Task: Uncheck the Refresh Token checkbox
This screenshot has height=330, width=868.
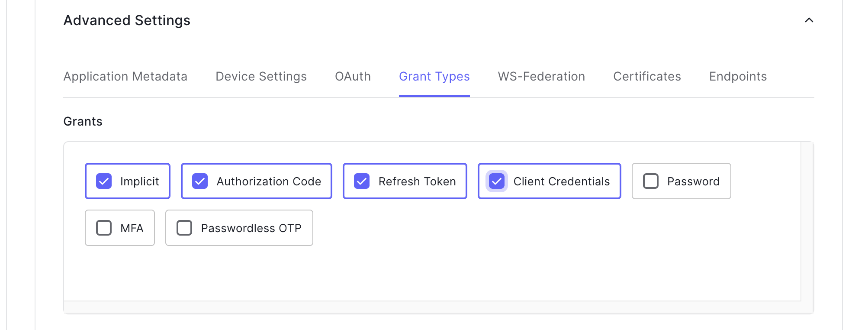Action: tap(362, 181)
